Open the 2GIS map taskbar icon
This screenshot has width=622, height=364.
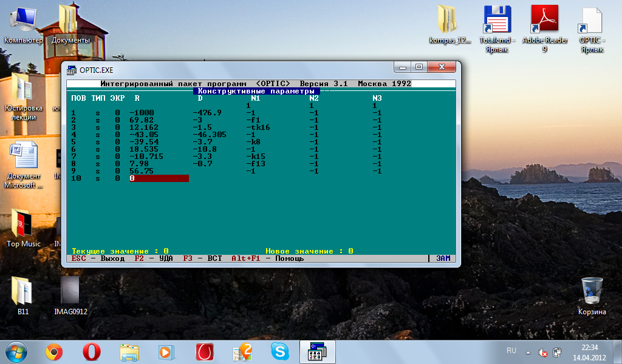coord(242,352)
